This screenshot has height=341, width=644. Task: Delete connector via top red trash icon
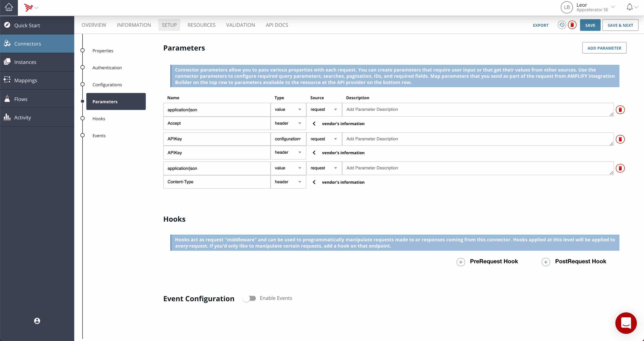click(572, 25)
